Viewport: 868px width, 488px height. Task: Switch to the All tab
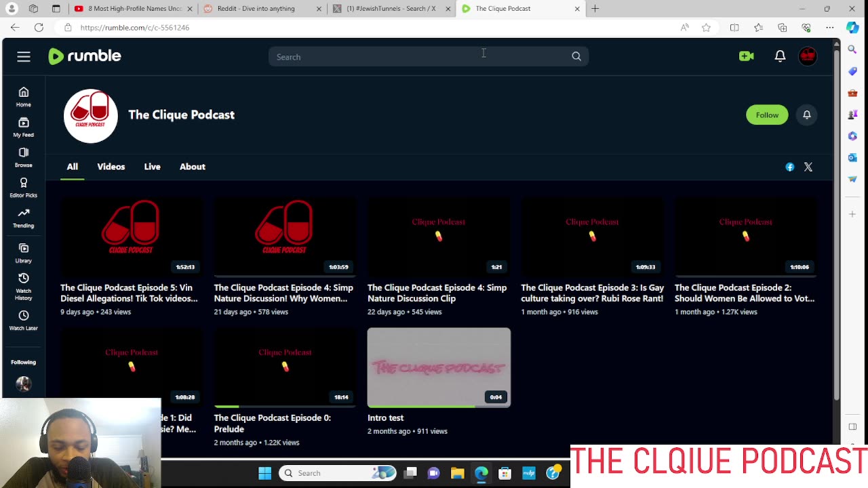73,167
